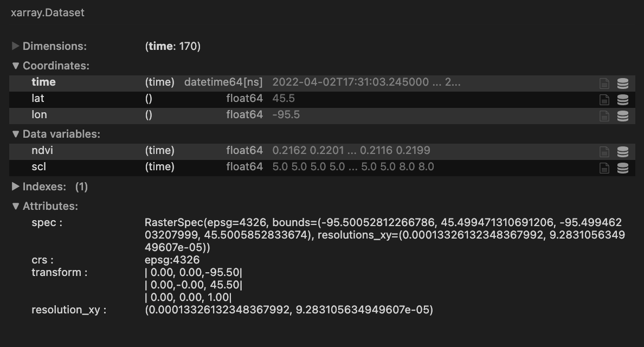Select the ndvi variable name

coord(42,150)
